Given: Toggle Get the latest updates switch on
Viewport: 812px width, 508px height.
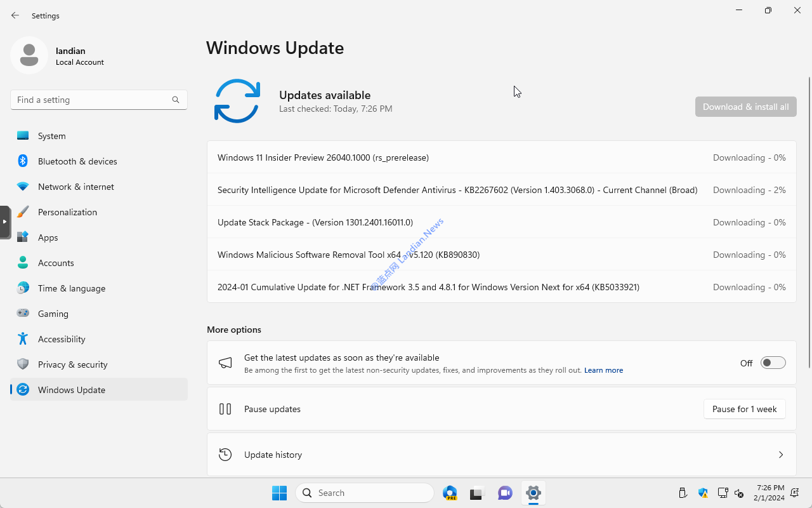Looking at the screenshot, I should click(773, 363).
